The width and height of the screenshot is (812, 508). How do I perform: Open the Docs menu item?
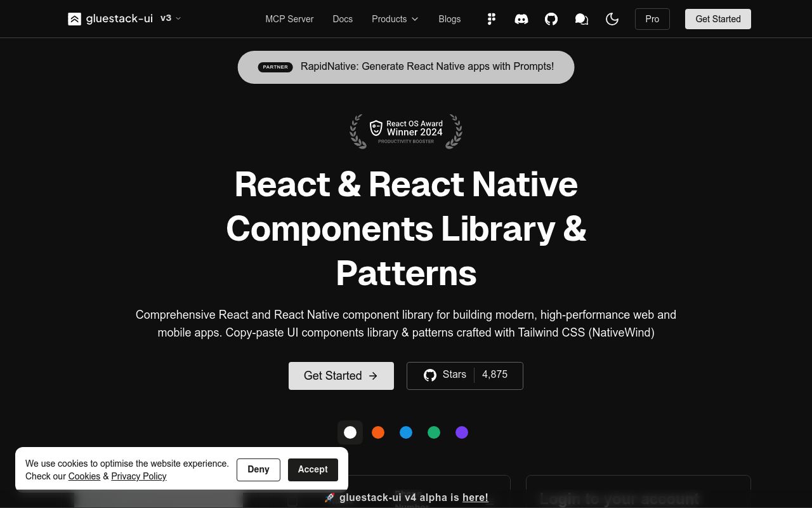[343, 19]
